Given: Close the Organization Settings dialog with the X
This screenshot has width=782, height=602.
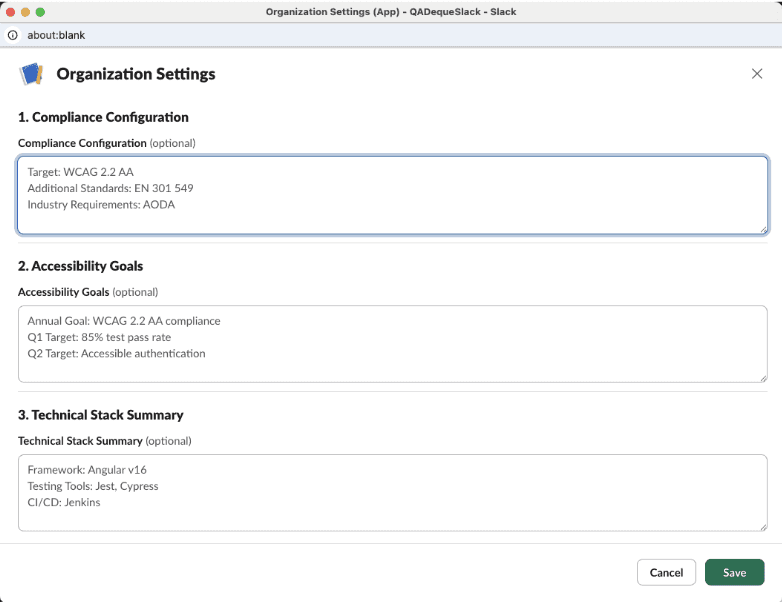Looking at the screenshot, I should [x=757, y=74].
